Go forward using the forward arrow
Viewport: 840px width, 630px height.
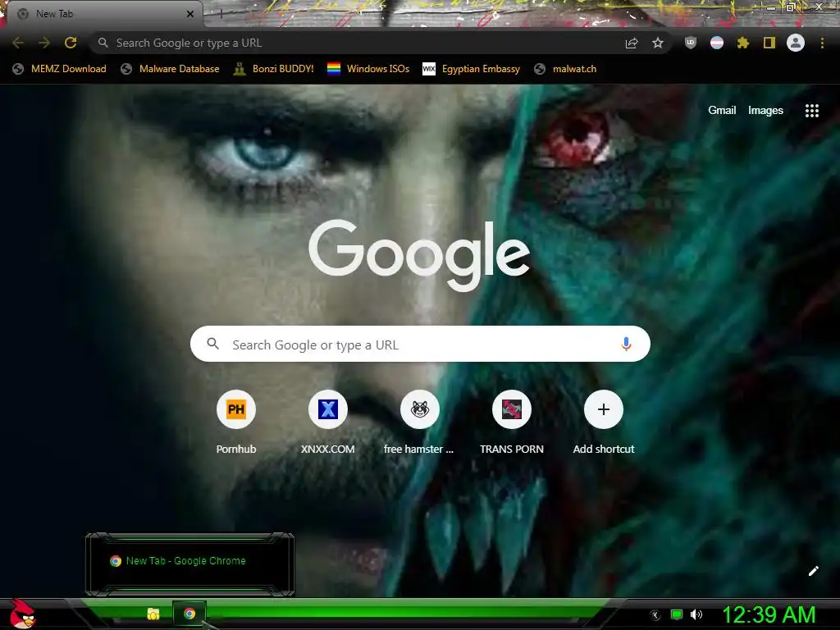(x=44, y=43)
